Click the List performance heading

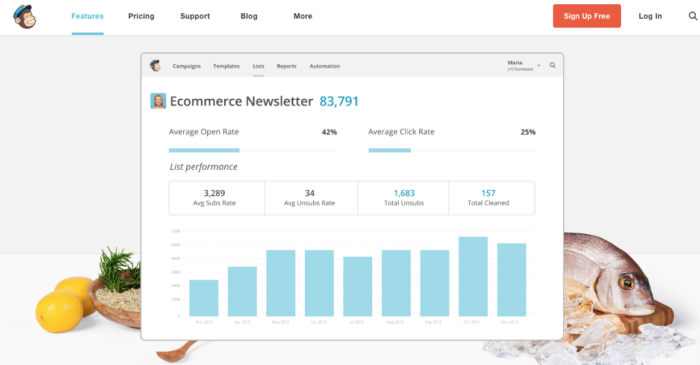tap(204, 167)
